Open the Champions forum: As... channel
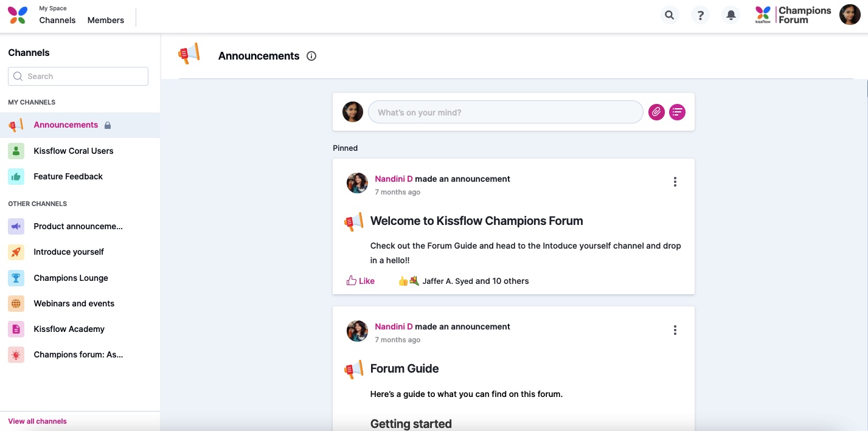Image resolution: width=868 pixels, height=431 pixels. click(80, 354)
